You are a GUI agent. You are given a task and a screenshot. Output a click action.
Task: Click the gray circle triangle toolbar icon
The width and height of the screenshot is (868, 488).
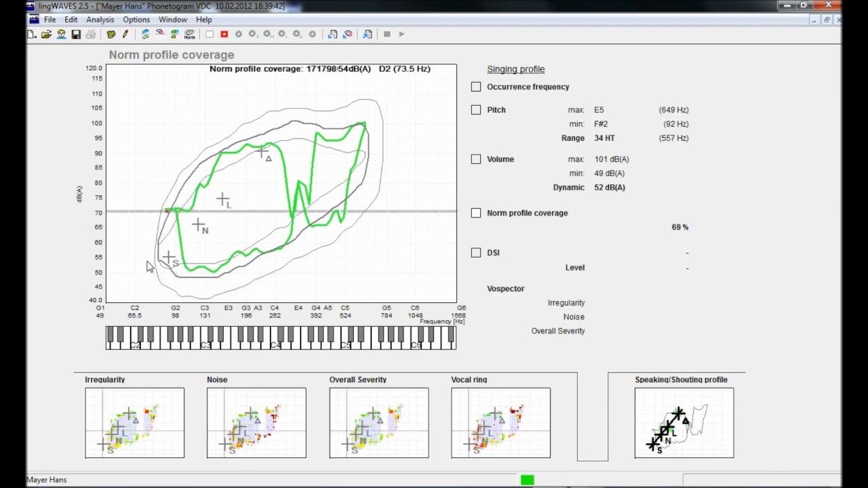click(297, 34)
